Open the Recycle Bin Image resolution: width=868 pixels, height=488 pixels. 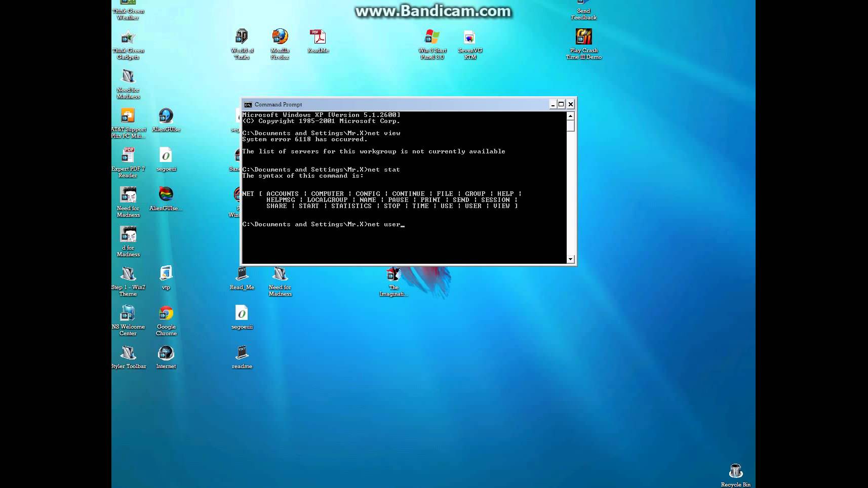click(735, 470)
